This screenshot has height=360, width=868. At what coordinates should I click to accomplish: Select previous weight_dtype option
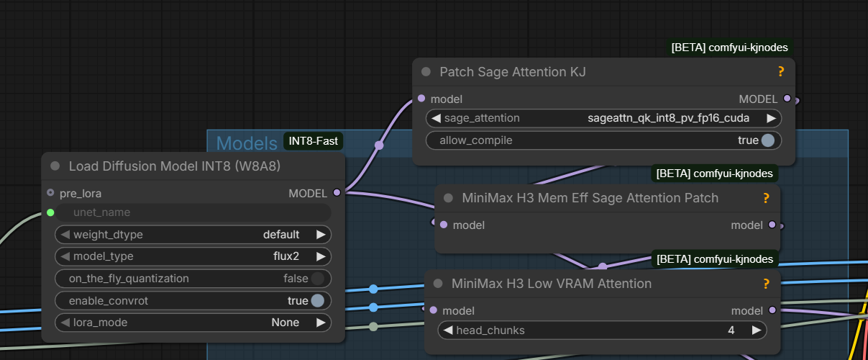tap(65, 235)
